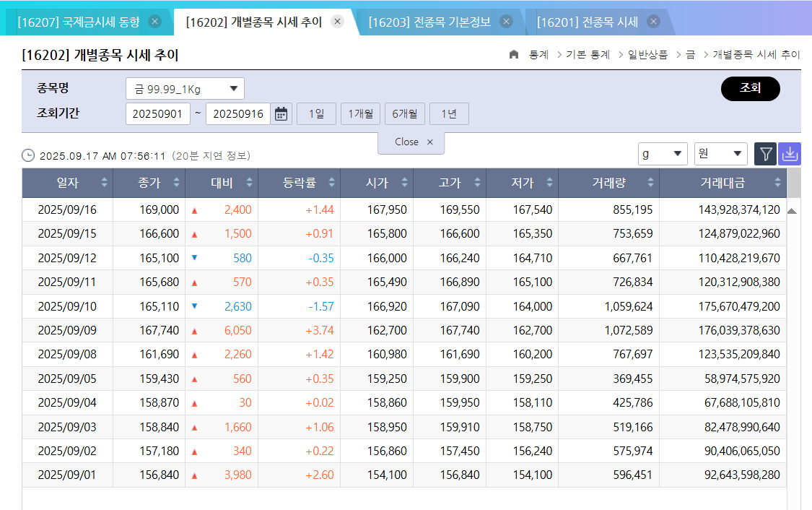Sort the 등락률 column with its arrows
812x510 pixels.
331,183
